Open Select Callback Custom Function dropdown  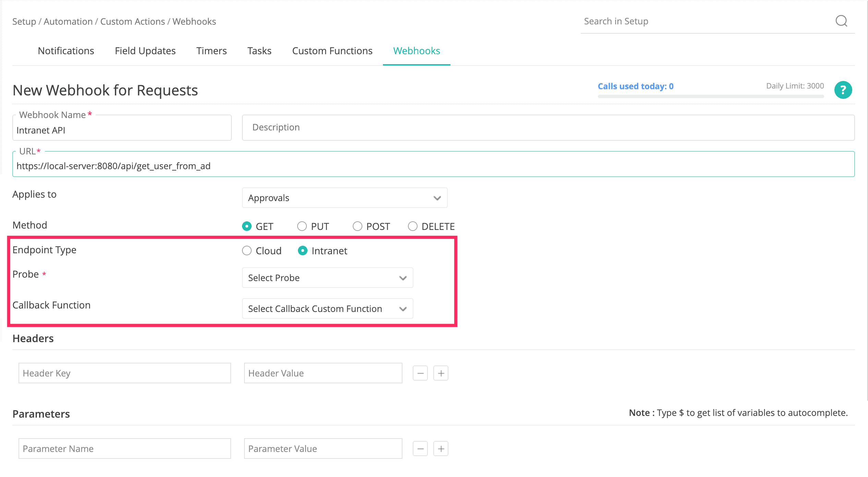[x=327, y=309]
